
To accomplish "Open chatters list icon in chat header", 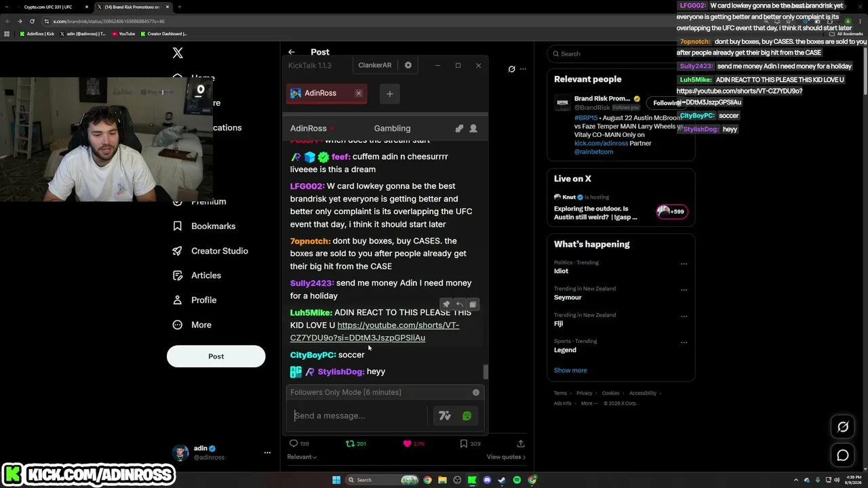I will 473,128.
